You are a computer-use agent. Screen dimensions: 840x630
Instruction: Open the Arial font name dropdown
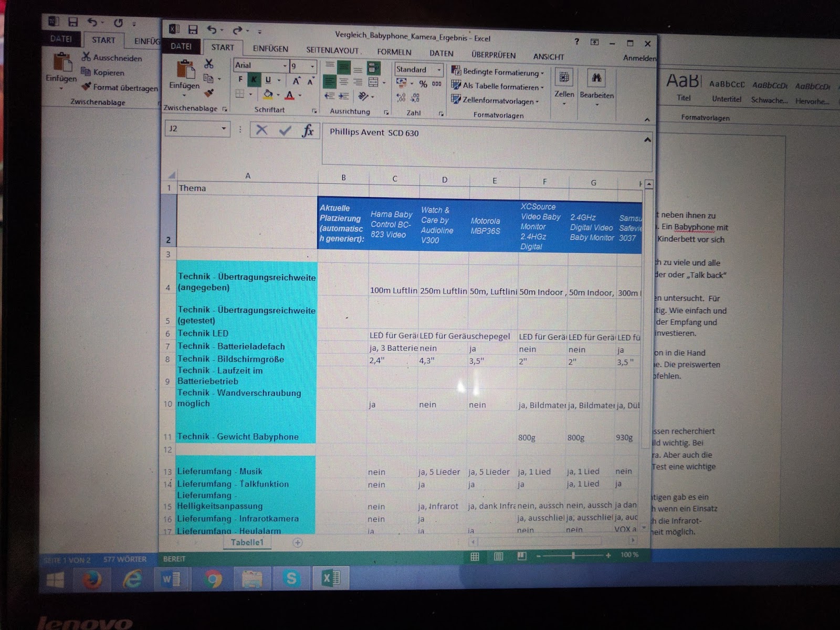(x=285, y=66)
